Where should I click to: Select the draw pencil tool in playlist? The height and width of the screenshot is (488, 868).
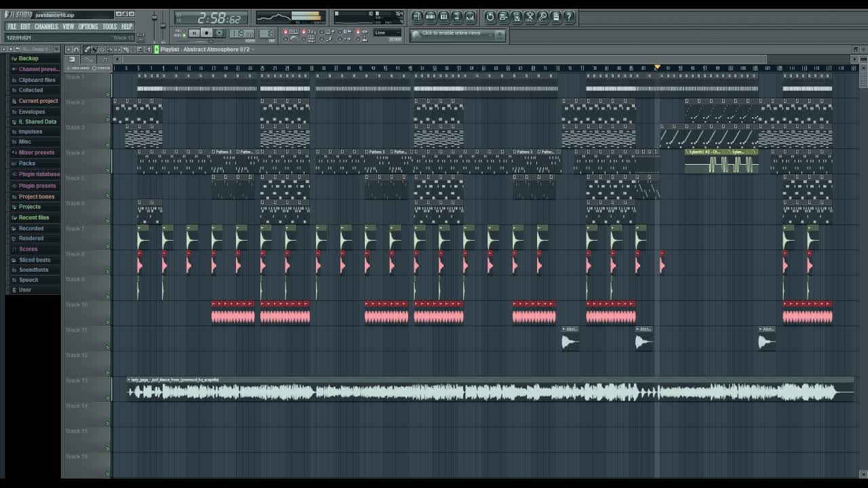click(87, 49)
